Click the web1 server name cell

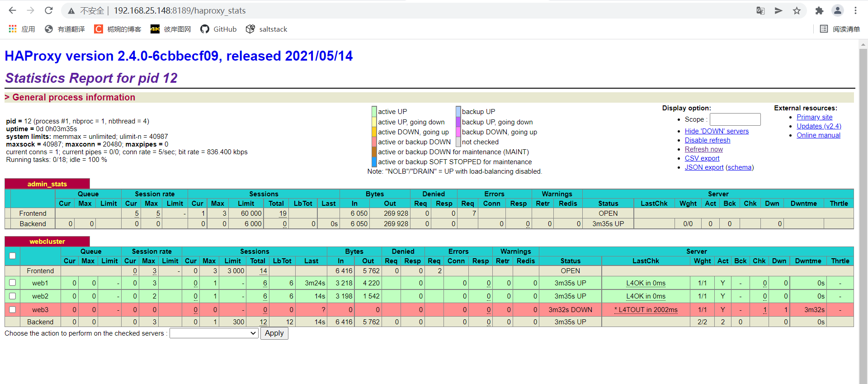[x=40, y=283]
